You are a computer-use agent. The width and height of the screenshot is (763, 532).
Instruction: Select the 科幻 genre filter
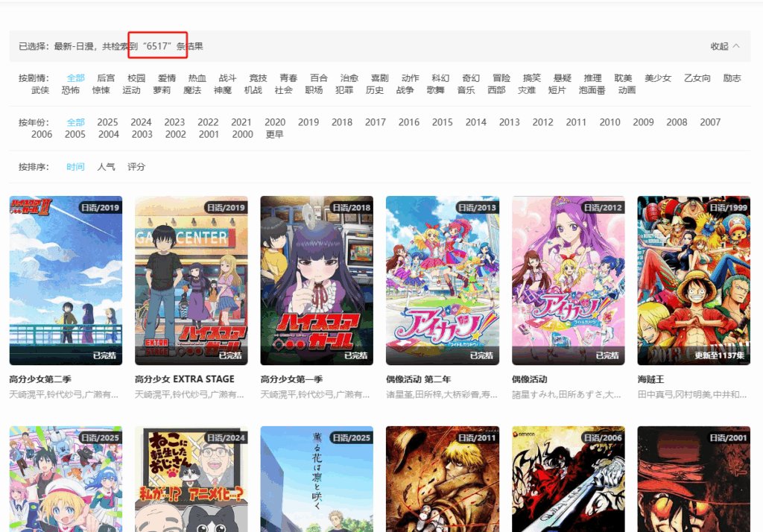coord(440,78)
